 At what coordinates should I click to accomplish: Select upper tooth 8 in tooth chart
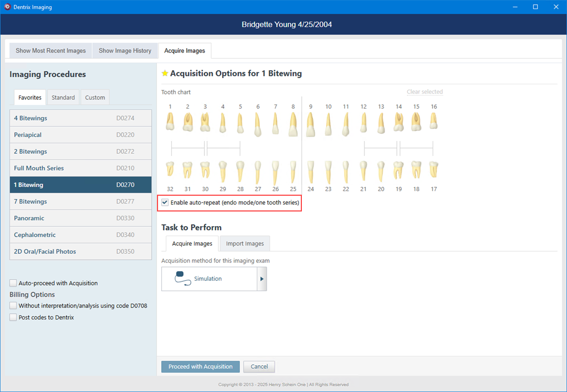[293, 124]
